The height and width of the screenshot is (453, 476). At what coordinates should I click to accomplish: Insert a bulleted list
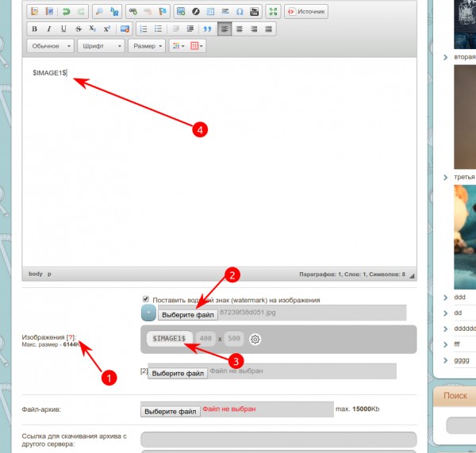click(x=158, y=29)
